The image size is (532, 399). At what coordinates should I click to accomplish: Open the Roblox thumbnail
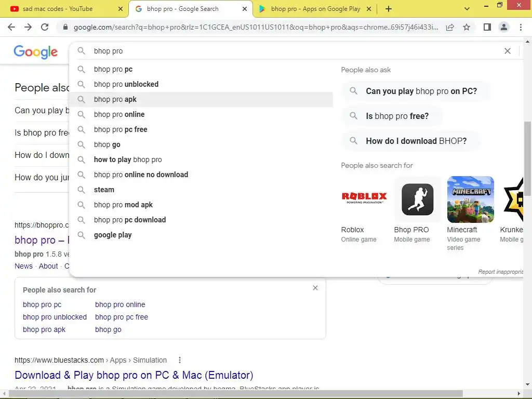click(x=364, y=199)
